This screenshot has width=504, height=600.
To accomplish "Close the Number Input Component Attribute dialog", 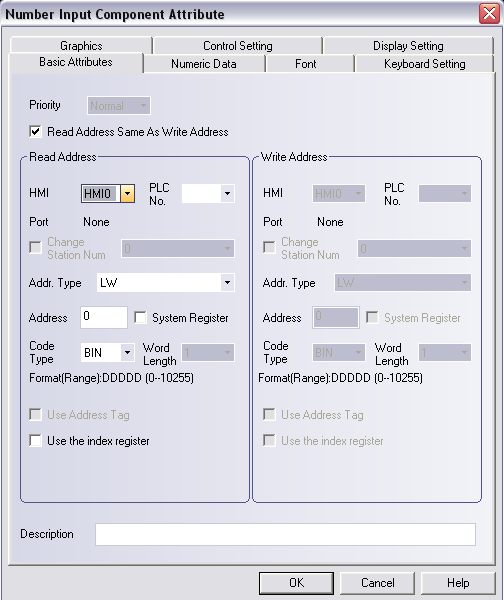I will point(489,14).
